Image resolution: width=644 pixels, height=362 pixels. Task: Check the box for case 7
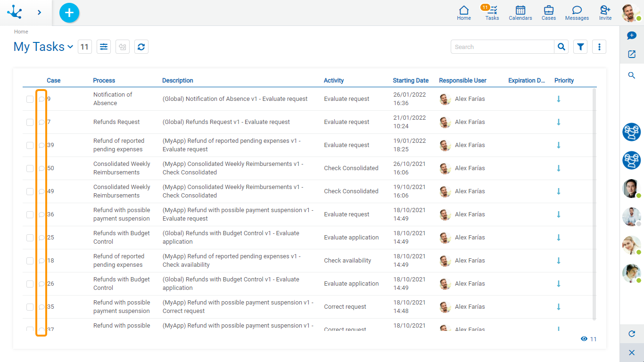(x=30, y=122)
